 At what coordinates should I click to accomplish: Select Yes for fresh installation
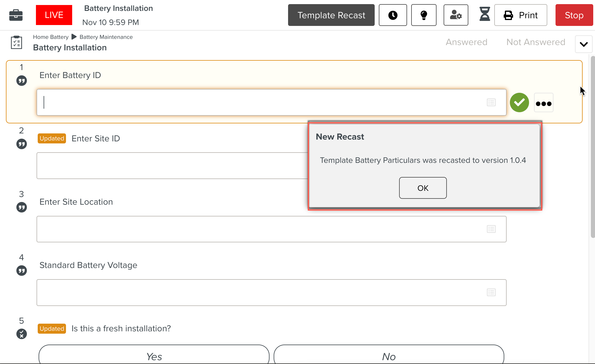154,356
